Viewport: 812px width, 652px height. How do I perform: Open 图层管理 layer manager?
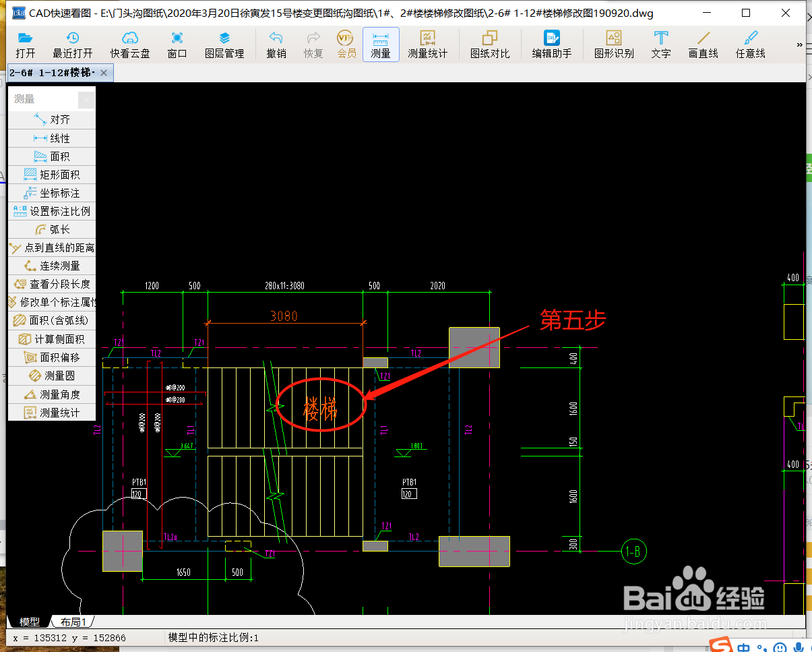coord(224,45)
